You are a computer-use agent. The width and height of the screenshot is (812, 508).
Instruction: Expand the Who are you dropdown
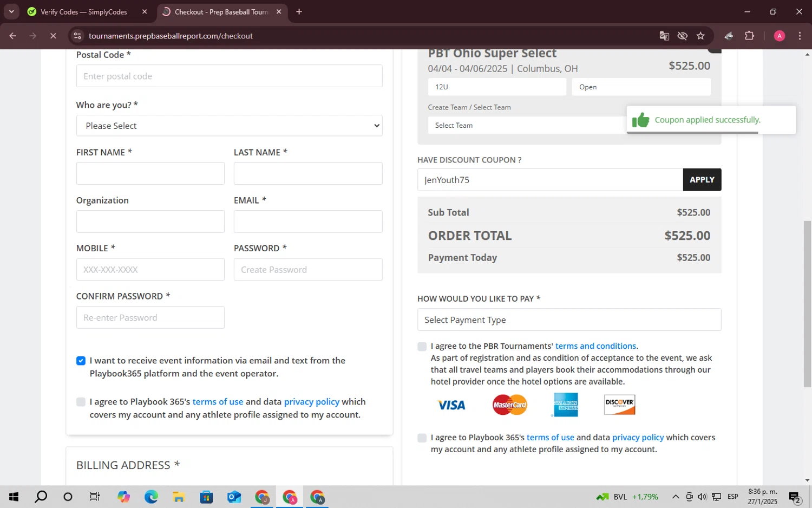tap(229, 126)
